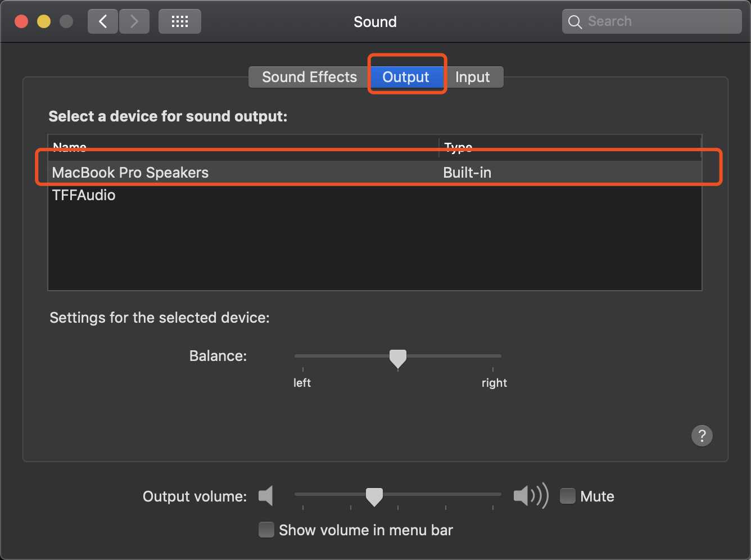Toggle Show volume in menu bar

click(266, 530)
